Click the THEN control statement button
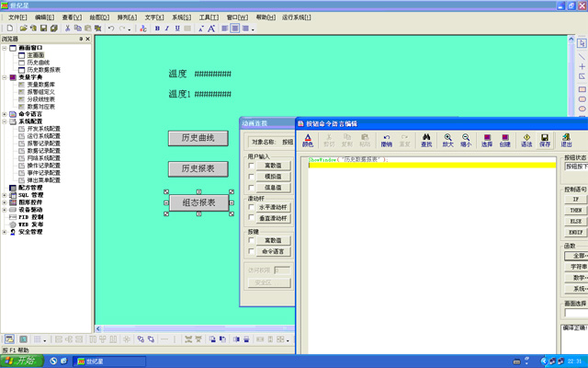Screen dimensions: 588x368 [576, 211]
